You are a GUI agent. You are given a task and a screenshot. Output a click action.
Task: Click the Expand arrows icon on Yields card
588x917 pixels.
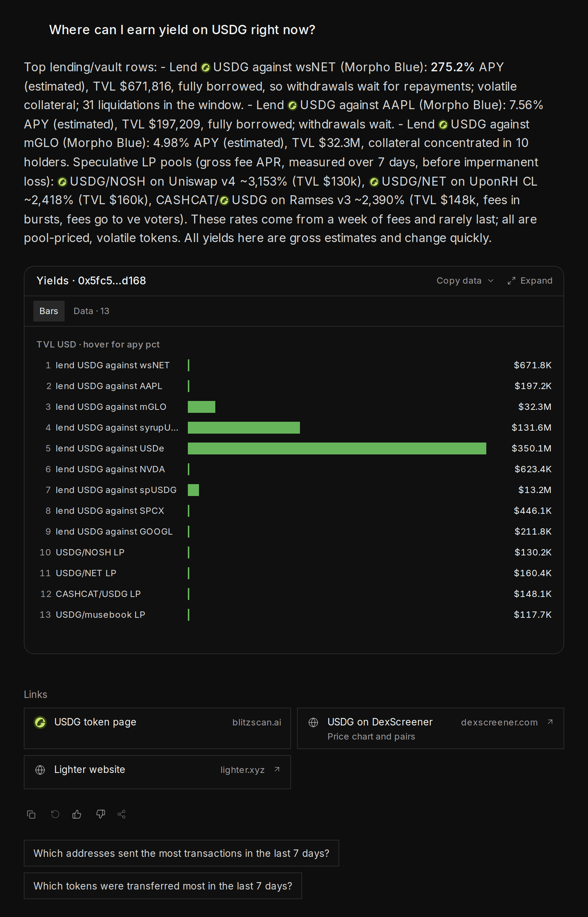(511, 281)
